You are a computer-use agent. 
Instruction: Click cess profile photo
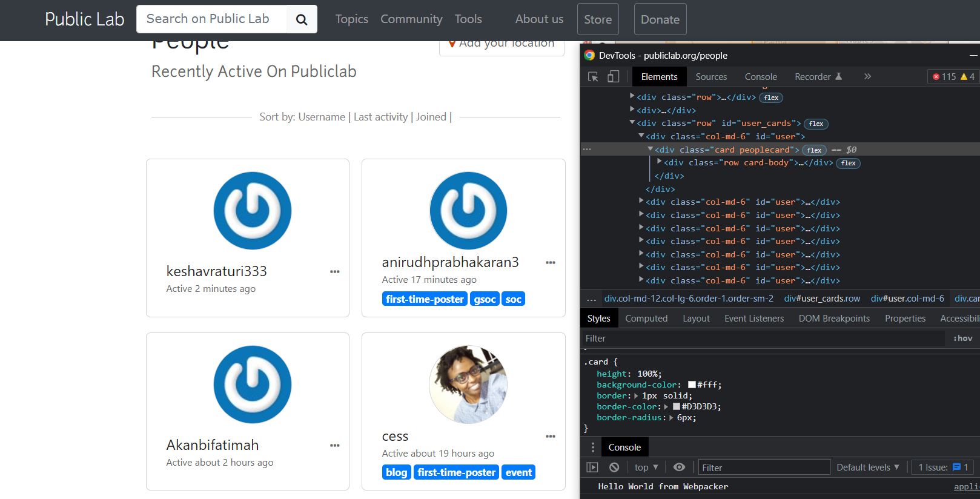[x=468, y=385]
